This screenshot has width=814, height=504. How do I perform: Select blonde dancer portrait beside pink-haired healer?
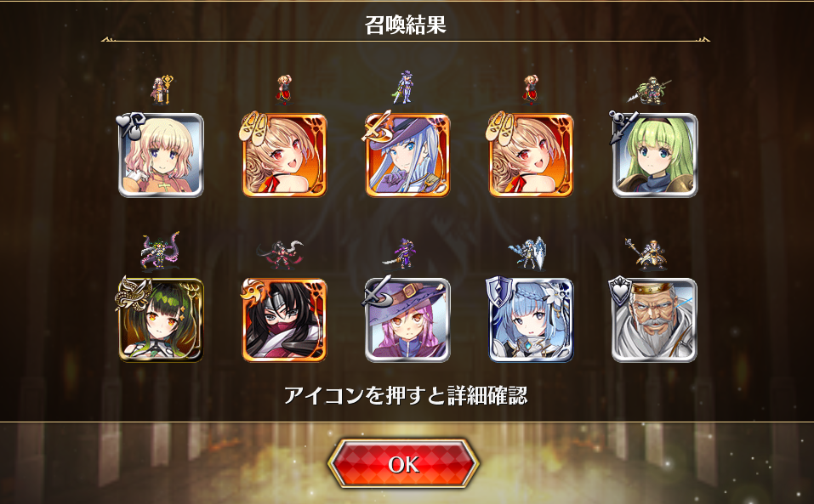pyautogui.click(x=284, y=155)
